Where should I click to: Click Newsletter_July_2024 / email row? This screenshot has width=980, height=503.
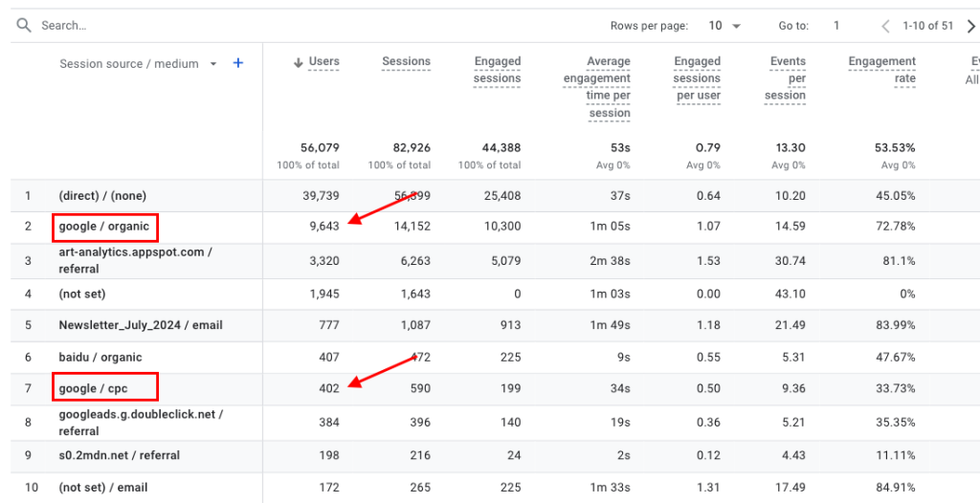(141, 325)
